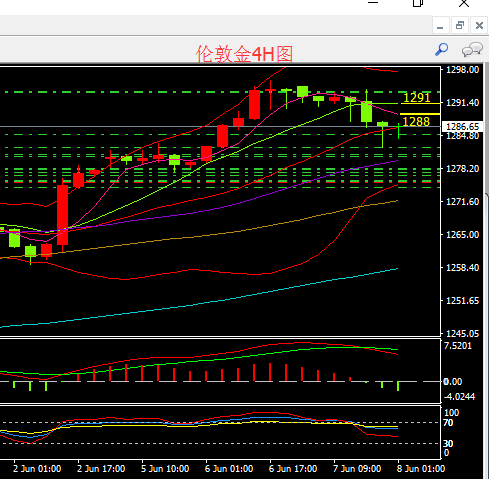
Task: Click the 5 Jun 10:00 time label
Action: tap(165, 469)
